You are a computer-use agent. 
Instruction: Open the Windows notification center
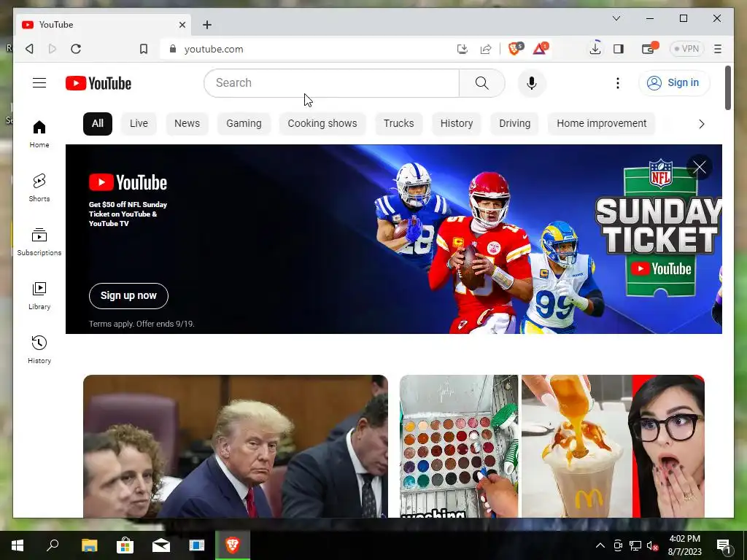(x=724, y=545)
